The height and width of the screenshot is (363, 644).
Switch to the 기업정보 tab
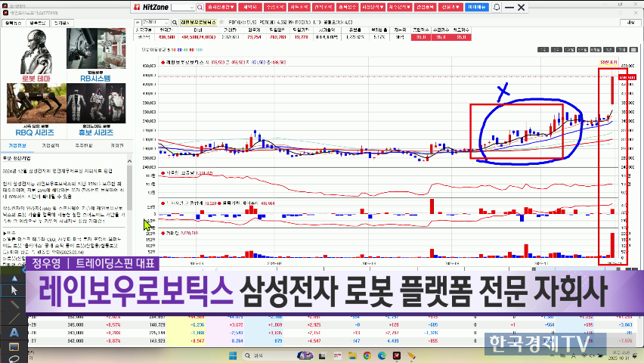point(17,144)
